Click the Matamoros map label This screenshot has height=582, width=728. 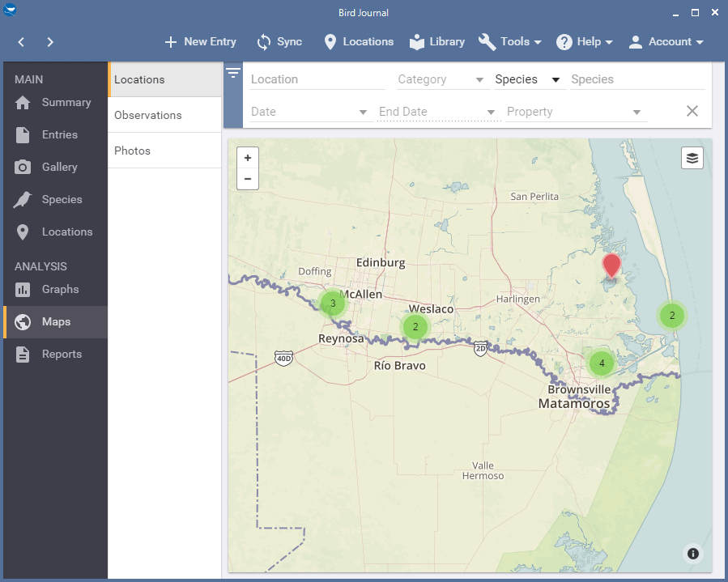574,404
